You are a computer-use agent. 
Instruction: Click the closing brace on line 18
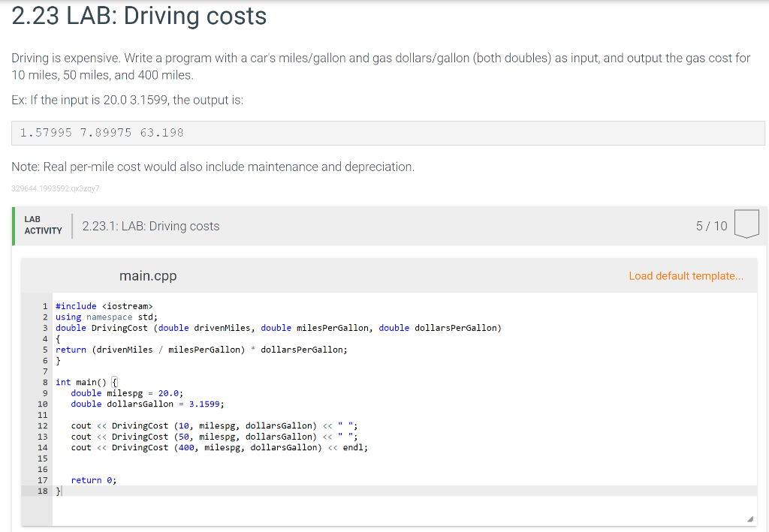coord(57,490)
